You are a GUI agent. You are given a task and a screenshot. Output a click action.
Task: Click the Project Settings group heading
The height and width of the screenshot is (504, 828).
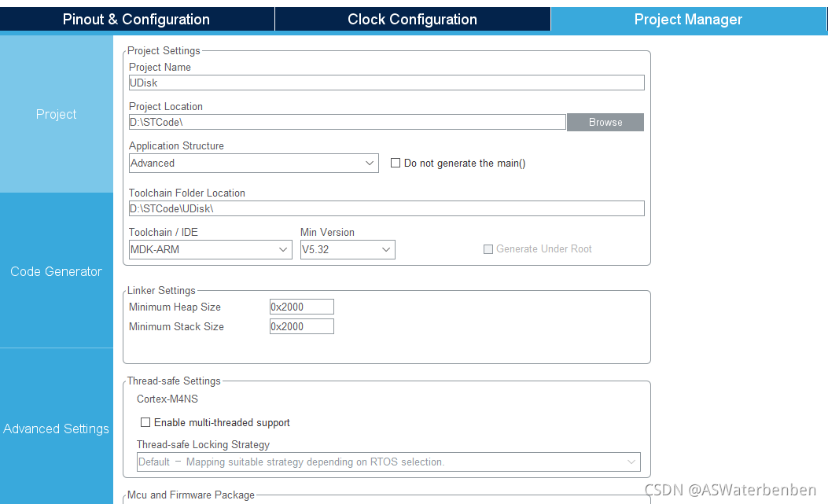click(164, 51)
